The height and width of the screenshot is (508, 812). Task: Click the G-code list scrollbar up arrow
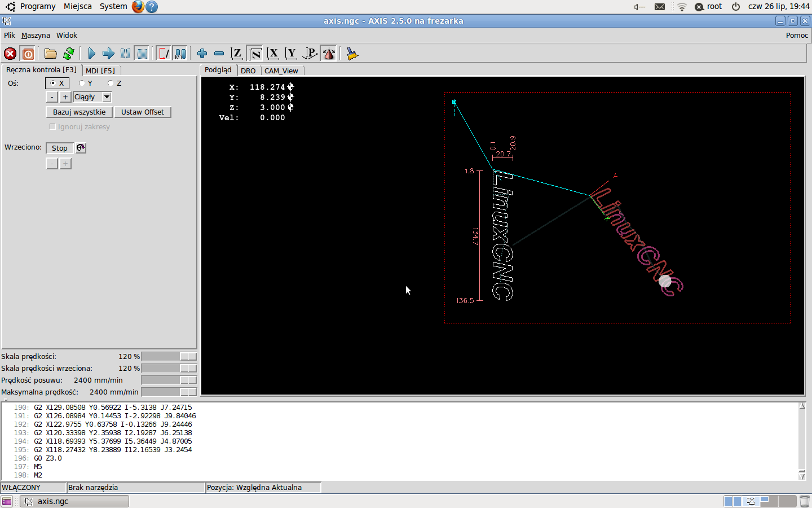coord(802,406)
